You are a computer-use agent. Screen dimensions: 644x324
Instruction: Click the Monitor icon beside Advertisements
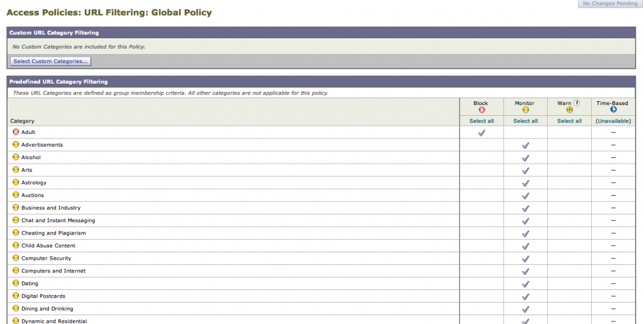pyautogui.click(x=16, y=145)
